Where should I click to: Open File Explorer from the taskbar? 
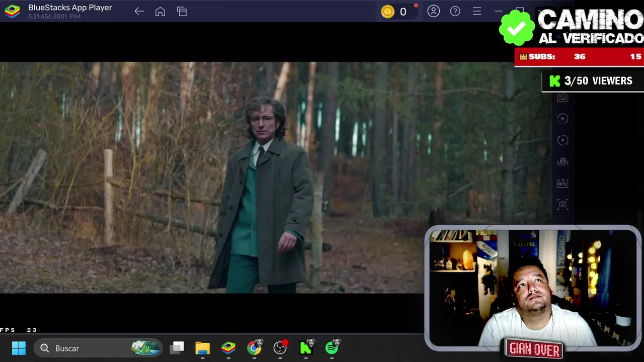tap(203, 348)
